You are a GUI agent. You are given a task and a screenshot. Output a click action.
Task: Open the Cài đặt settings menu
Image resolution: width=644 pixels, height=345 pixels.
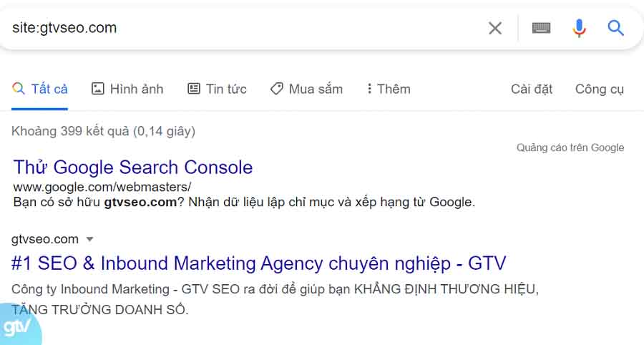coord(532,89)
